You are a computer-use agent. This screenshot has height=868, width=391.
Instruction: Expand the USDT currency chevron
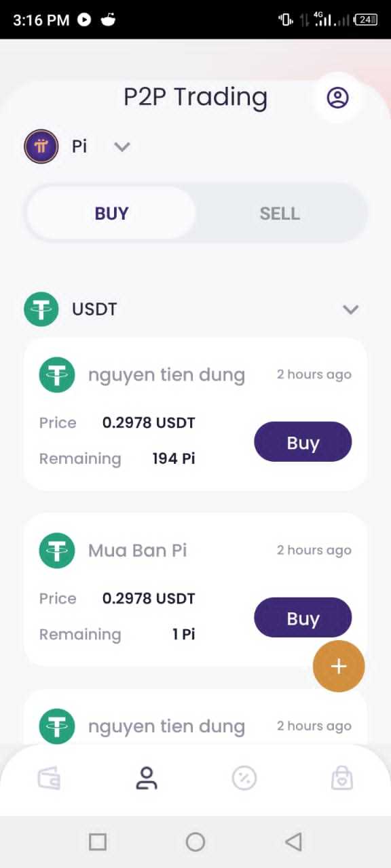[350, 310]
